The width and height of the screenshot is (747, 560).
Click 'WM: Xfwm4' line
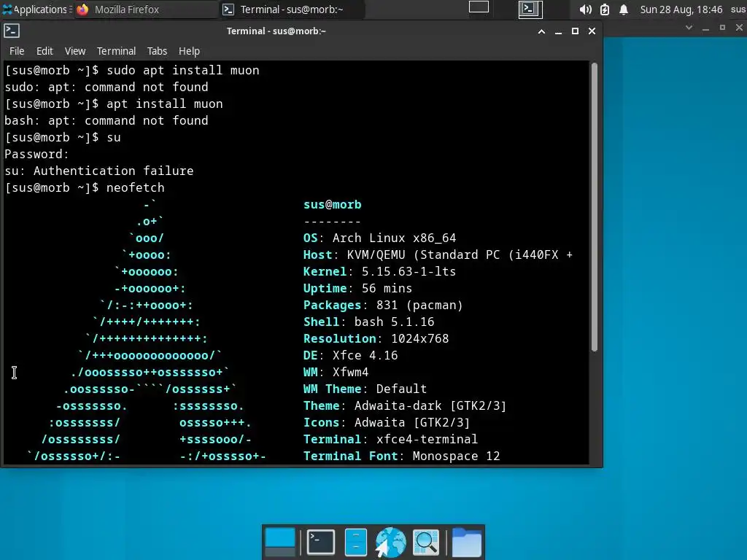[336, 373]
